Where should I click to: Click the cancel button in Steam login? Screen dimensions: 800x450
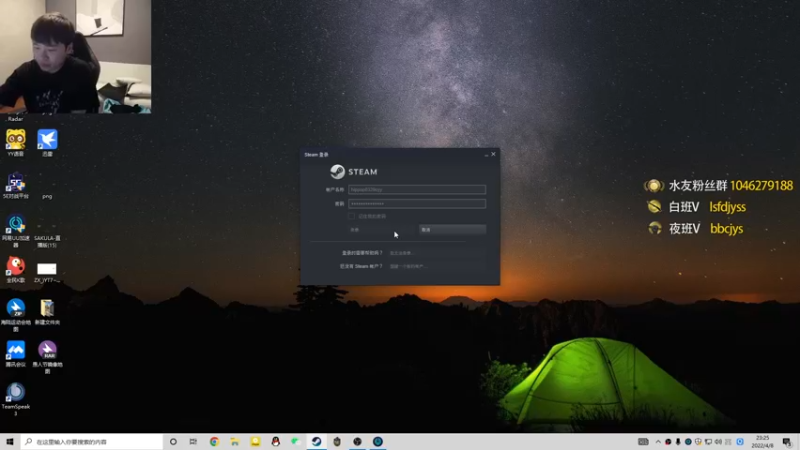point(453,230)
